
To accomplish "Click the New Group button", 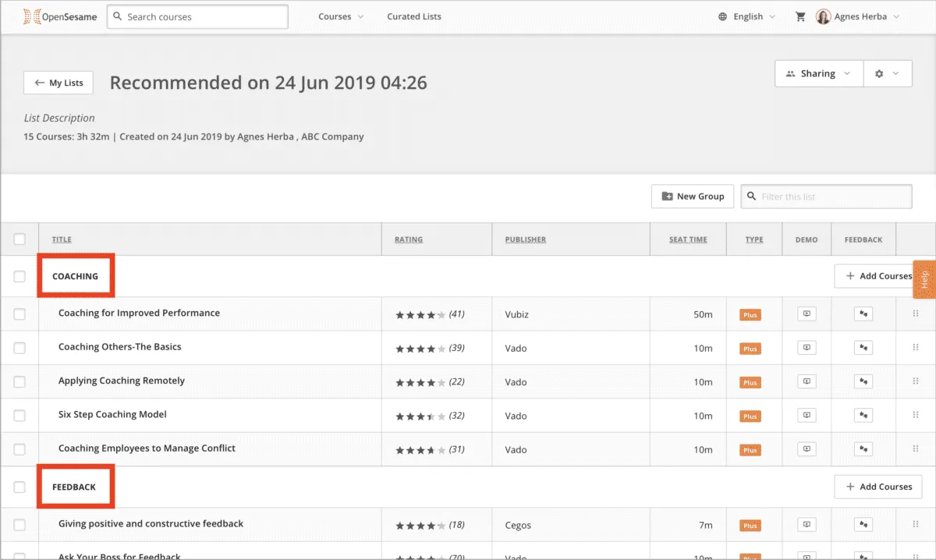I will coord(693,197).
